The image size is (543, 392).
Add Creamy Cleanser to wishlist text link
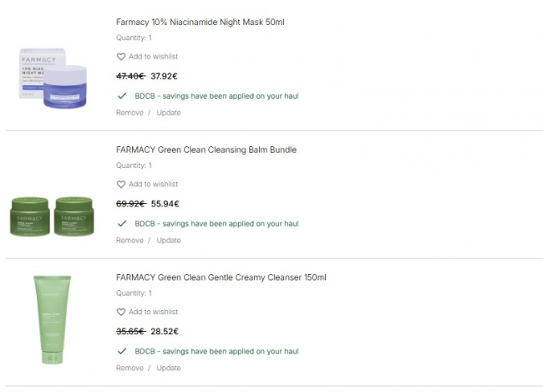point(153,313)
